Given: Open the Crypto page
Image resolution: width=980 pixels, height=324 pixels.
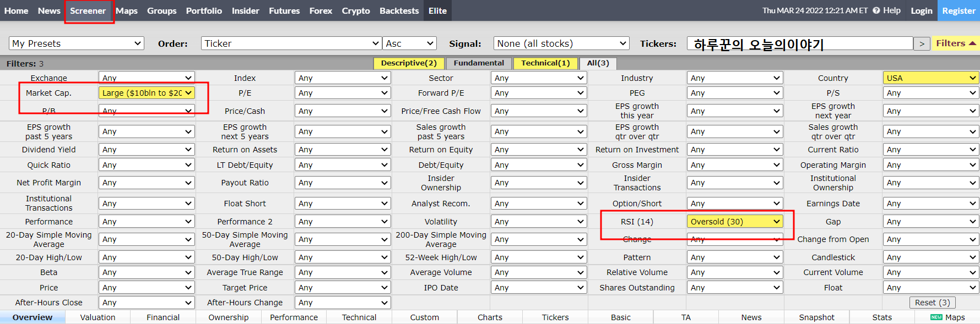Looking at the screenshot, I should (356, 10).
